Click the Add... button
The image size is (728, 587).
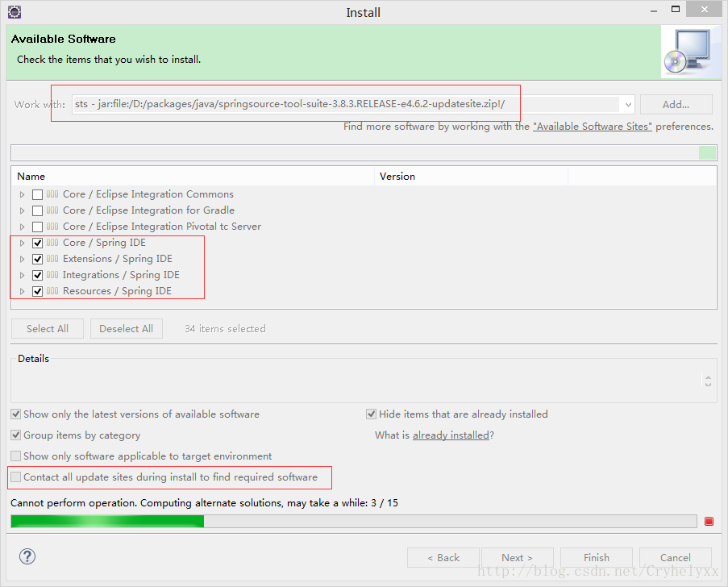coord(676,105)
